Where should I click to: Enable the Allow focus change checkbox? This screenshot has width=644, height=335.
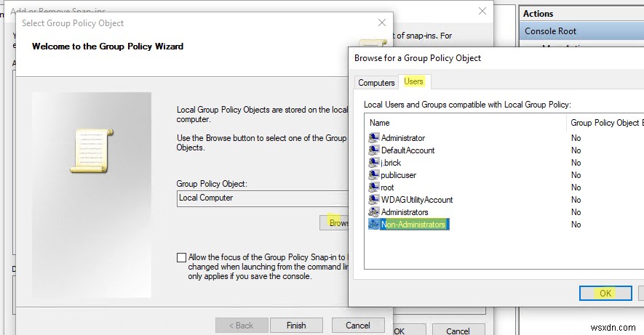point(181,257)
